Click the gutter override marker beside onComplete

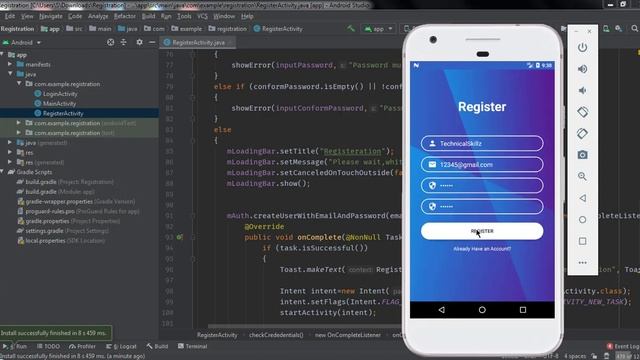[179, 237]
